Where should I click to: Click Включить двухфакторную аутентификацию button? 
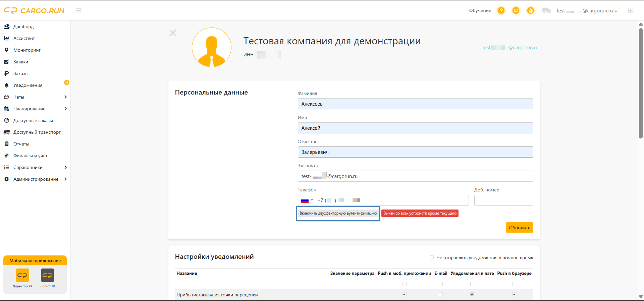pyautogui.click(x=338, y=214)
